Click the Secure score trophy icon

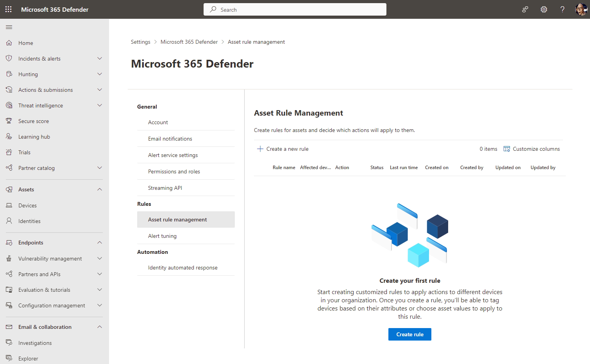click(9, 121)
